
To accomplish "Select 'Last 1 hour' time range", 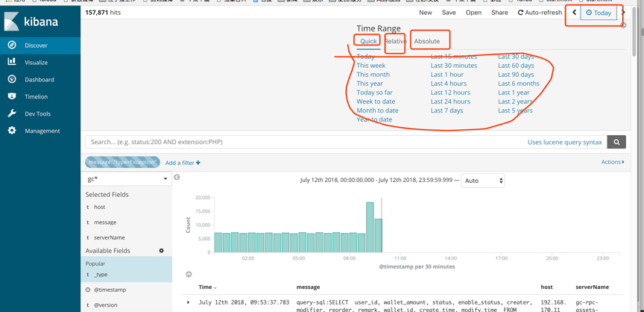I will [x=447, y=75].
